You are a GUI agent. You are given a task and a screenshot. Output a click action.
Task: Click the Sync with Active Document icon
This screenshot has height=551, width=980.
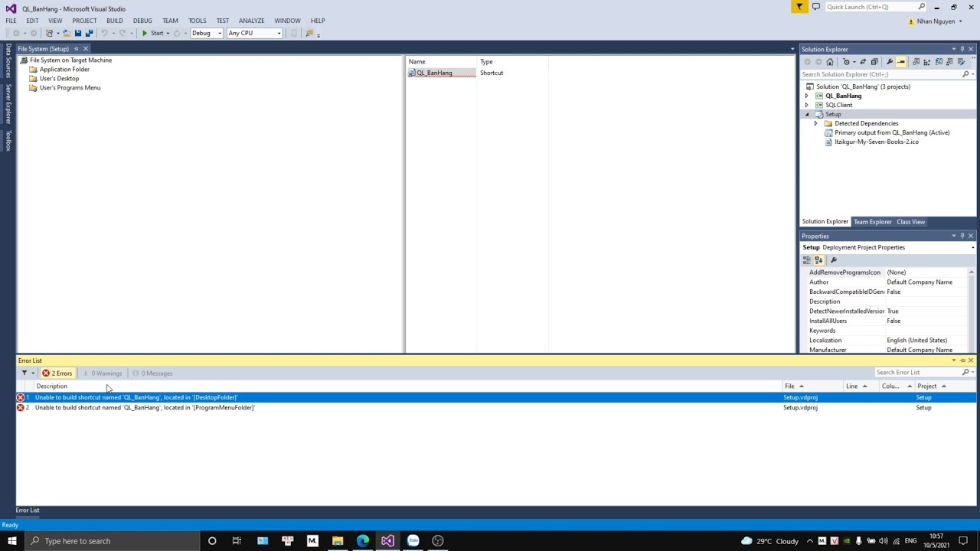pyautogui.click(x=863, y=62)
